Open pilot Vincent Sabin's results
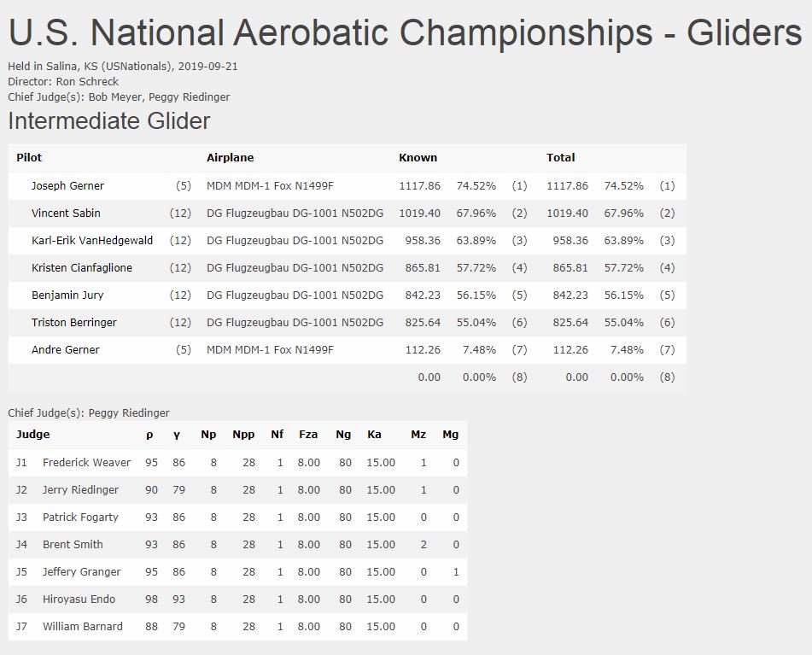The width and height of the screenshot is (812, 655). (66, 213)
